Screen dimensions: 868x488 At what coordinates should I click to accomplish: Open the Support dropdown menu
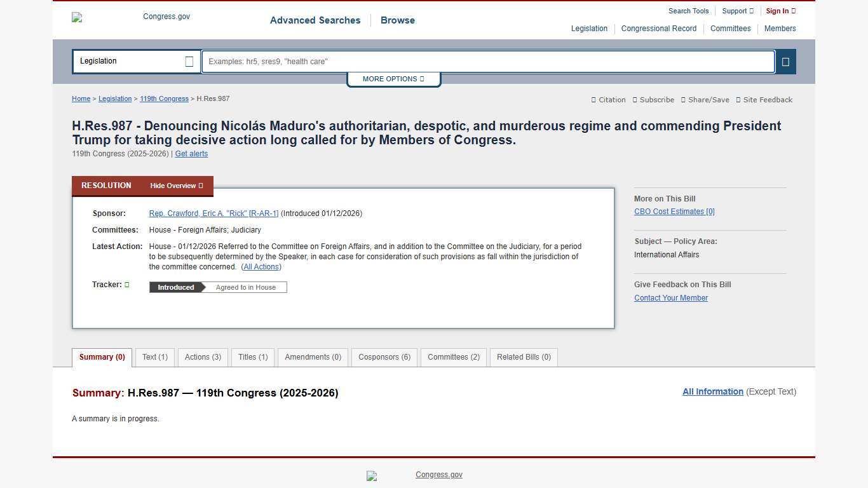736,11
